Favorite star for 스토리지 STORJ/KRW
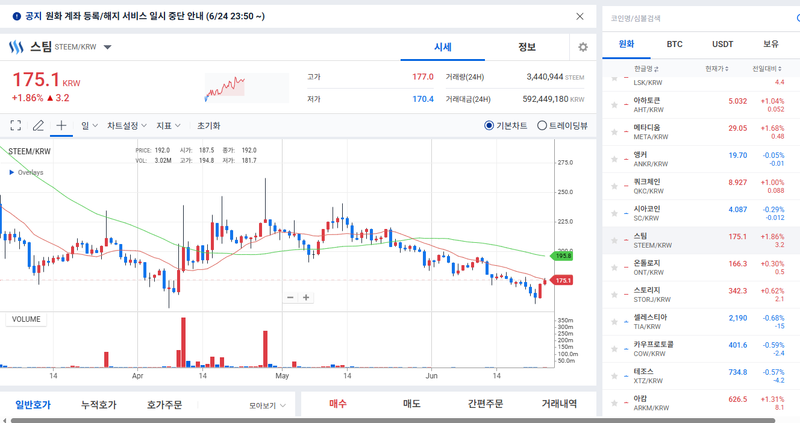Image resolution: width=800 pixels, height=423 pixels. [x=614, y=295]
